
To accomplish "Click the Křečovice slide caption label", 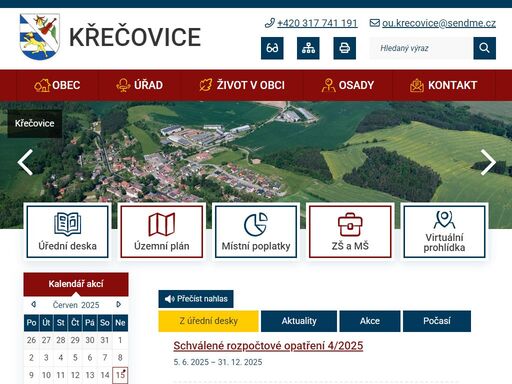I will pos(35,123).
